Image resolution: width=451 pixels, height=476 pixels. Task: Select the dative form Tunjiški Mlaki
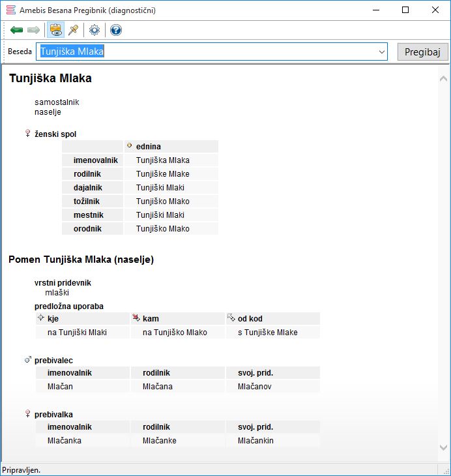160,188
